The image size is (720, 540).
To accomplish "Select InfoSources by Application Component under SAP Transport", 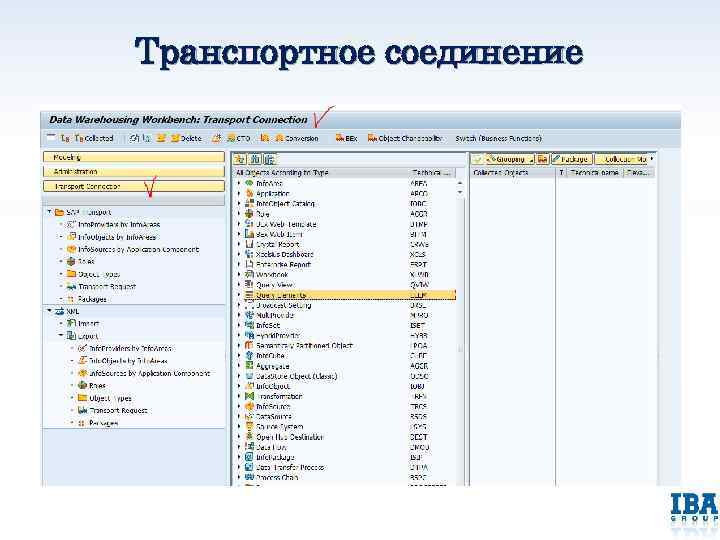I will point(138,249).
